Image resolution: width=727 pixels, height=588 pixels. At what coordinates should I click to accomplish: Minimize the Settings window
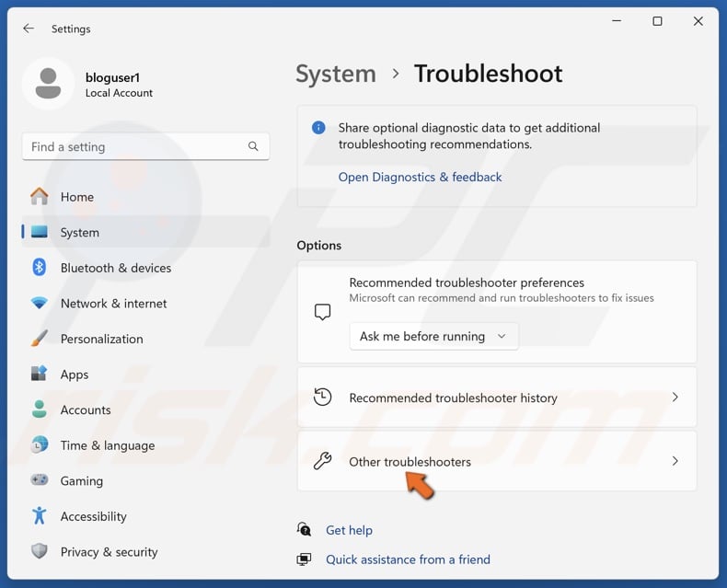point(617,21)
